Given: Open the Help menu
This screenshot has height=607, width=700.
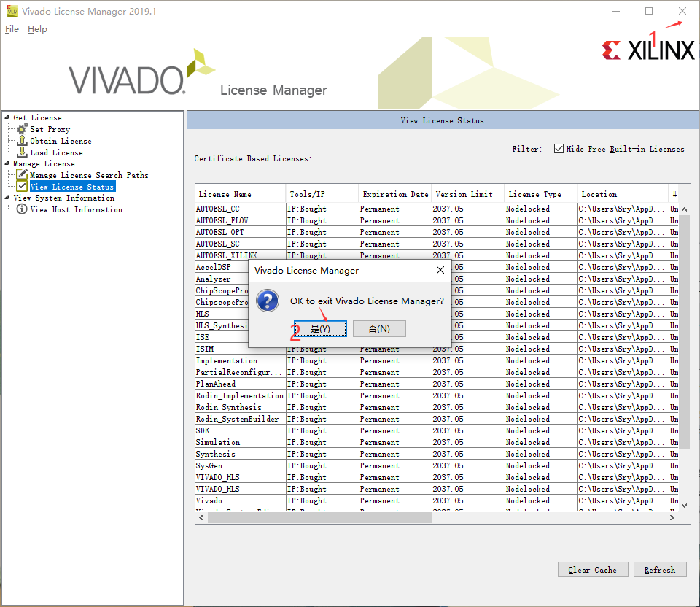Looking at the screenshot, I should click(37, 29).
